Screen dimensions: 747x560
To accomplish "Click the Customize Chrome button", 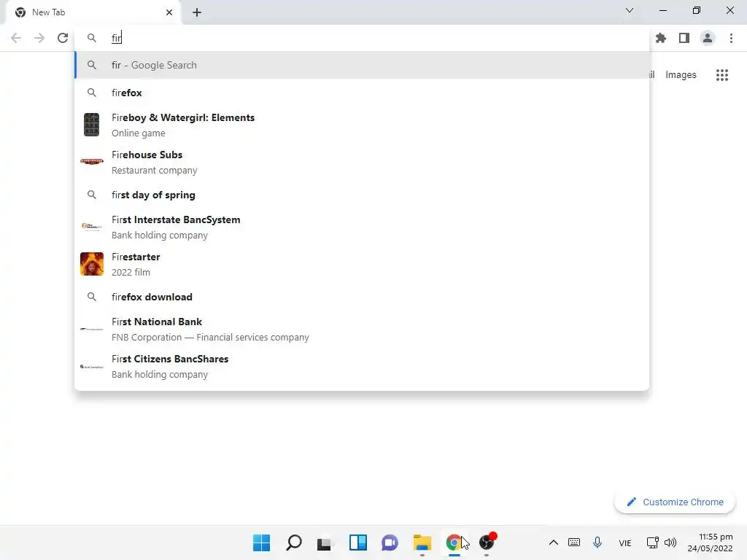I will 675,502.
